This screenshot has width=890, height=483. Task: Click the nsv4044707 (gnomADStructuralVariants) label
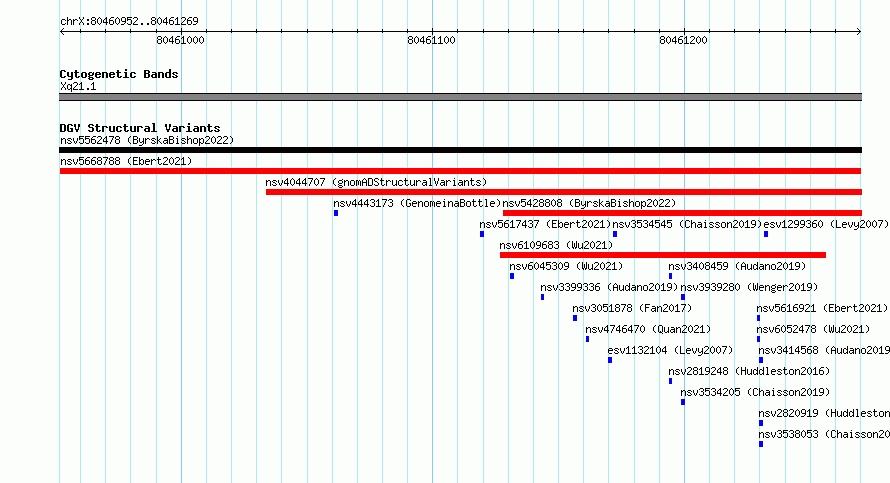376,182
